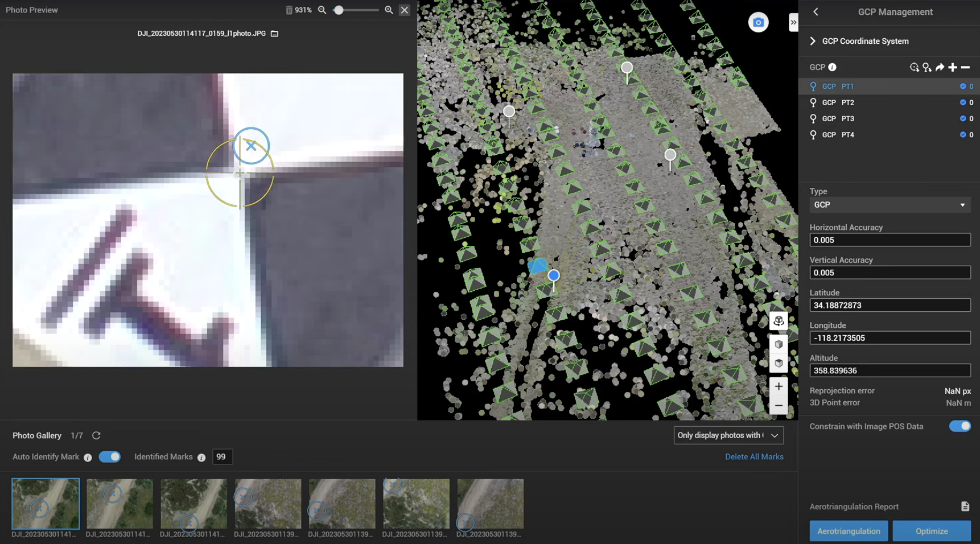This screenshot has width=980, height=544.
Task: Click the curved arrow export icon for GCPs
Action: 940,67
